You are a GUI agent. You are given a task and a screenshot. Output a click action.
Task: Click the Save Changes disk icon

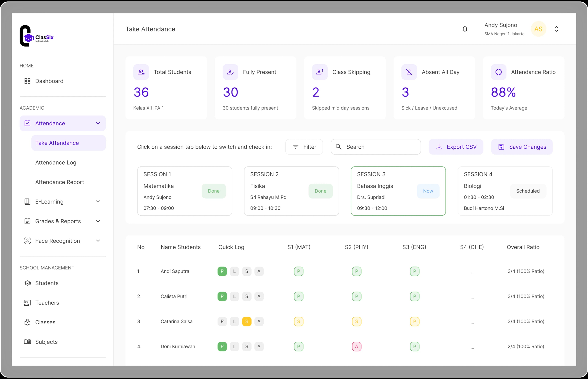(x=501, y=147)
